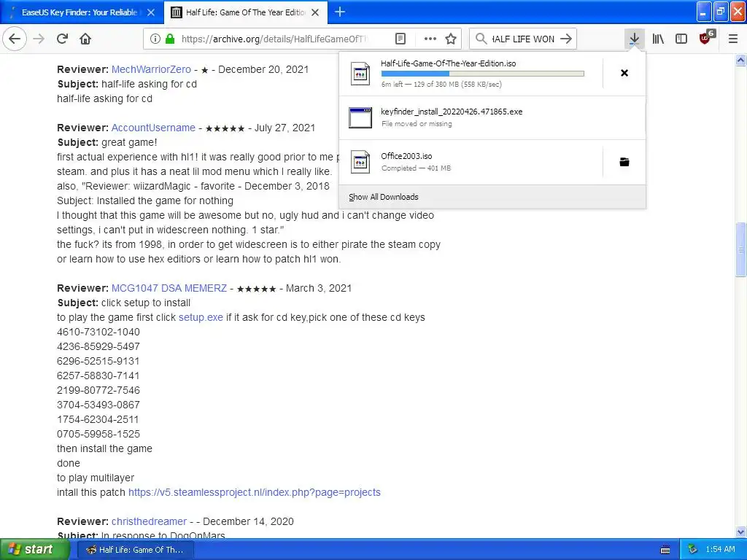The width and height of the screenshot is (747, 560).
Task: Click the system tray network icon
Action: click(693, 550)
